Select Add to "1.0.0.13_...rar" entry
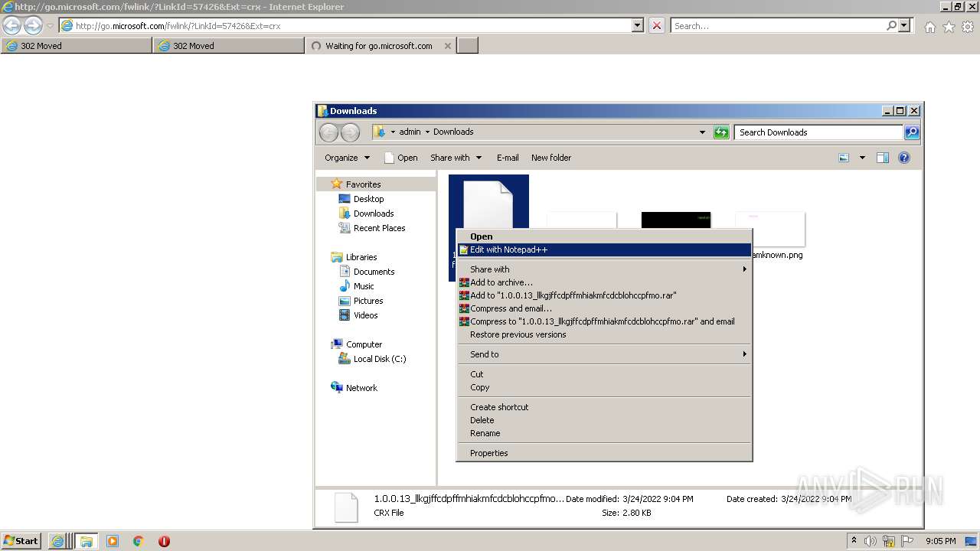This screenshot has height=551, width=980. 604,295
